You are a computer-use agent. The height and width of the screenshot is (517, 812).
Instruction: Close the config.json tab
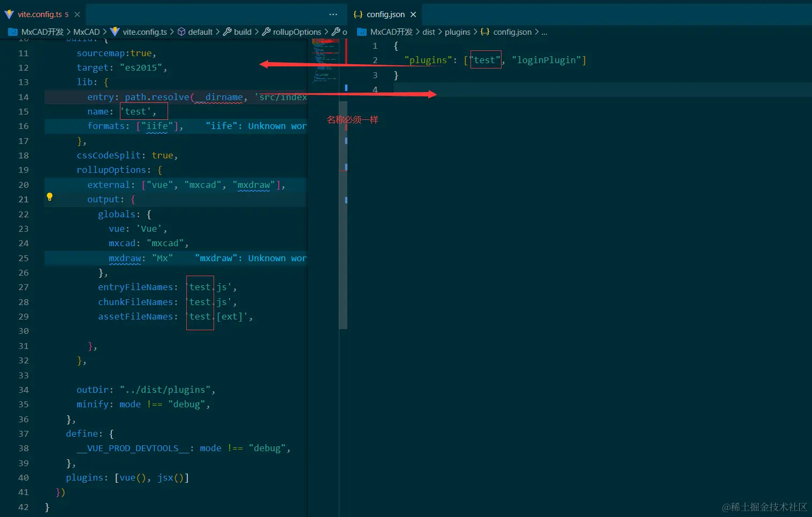(x=413, y=14)
